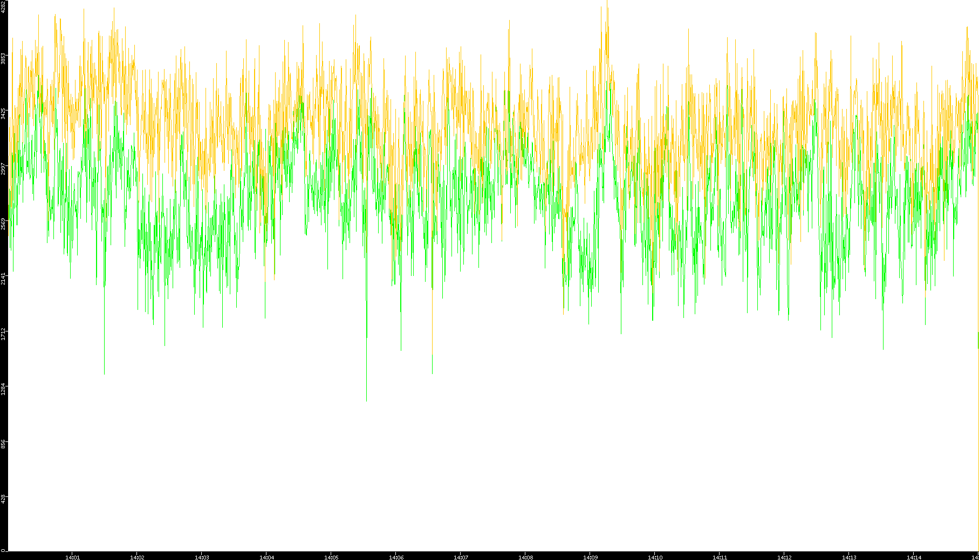The image size is (979, 560).
Task: Select the 14:14 time marker
Action: [x=914, y=557]
